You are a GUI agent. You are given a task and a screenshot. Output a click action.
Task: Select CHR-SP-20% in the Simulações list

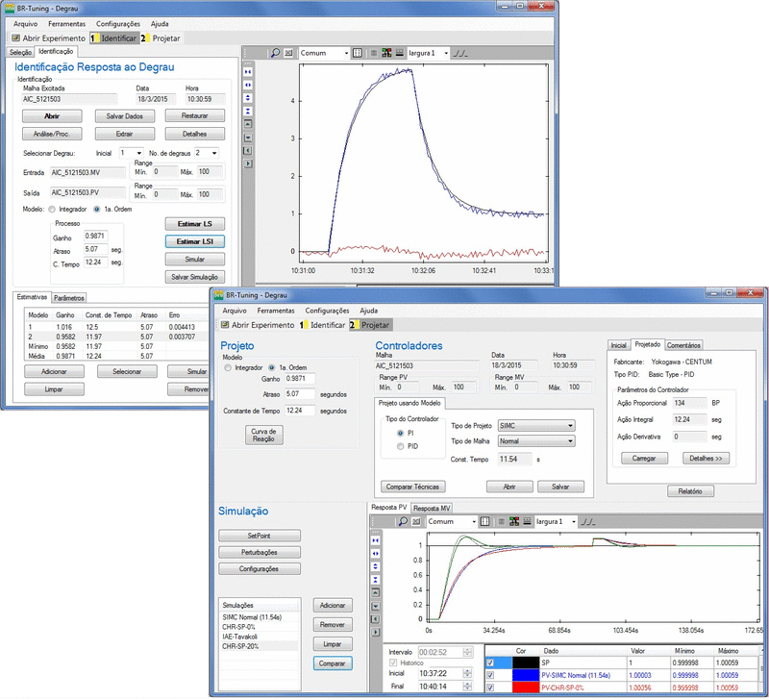coord(238,646)
